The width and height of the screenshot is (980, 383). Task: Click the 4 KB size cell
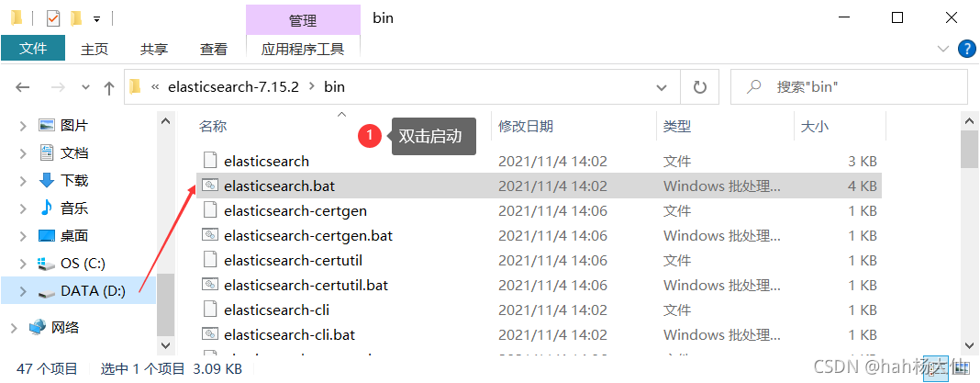point(863,186)
